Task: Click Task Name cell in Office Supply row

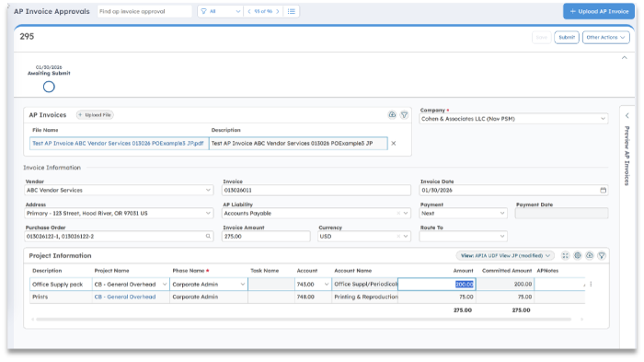Action: pos(271,285)
